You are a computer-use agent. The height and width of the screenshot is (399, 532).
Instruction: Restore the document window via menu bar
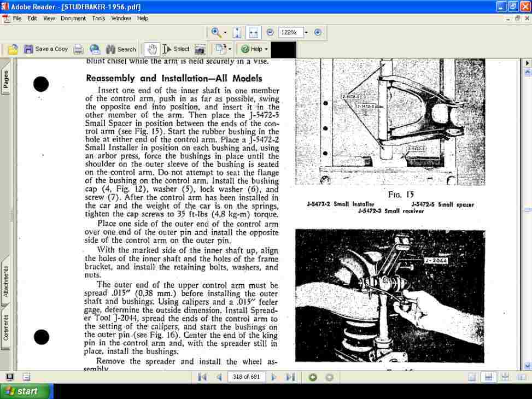tap(517, 19)
